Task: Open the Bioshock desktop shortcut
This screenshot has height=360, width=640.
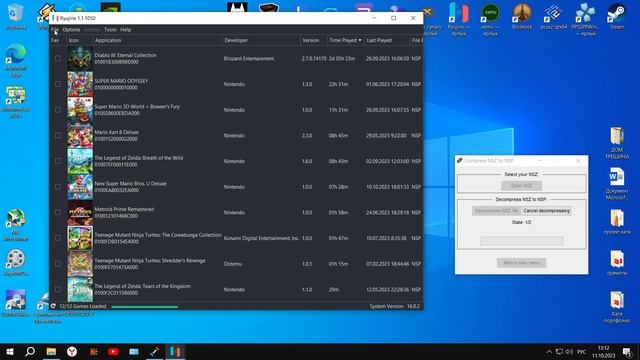Action: tap(522, 16)
